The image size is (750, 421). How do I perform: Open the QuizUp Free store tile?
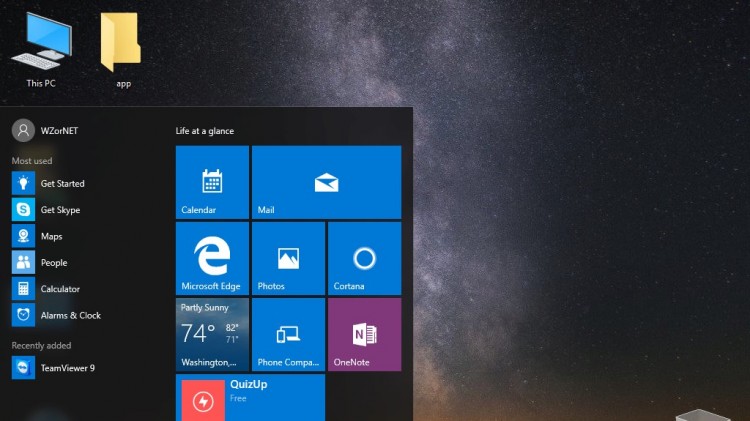pos(250,397)
